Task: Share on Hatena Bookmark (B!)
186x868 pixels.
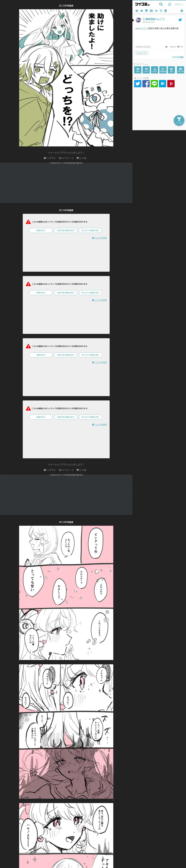Action: pyautogui.click(x=163, y=84)
